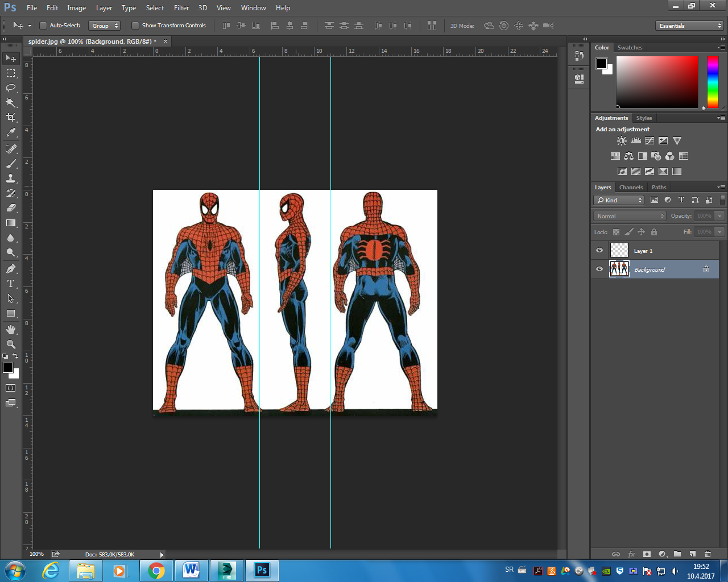This screenshot has width=728, height=582.
Task: Open Windows Start button
Action: (x=15, y=571)
